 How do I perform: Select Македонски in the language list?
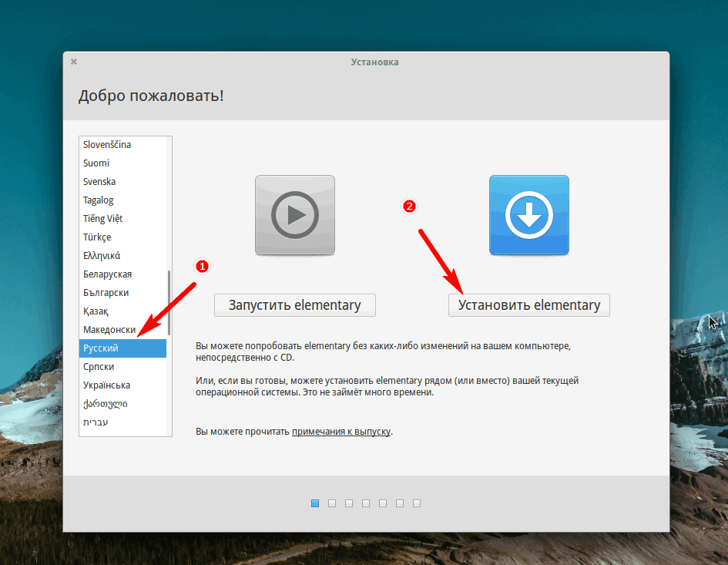tap(122, 330)
